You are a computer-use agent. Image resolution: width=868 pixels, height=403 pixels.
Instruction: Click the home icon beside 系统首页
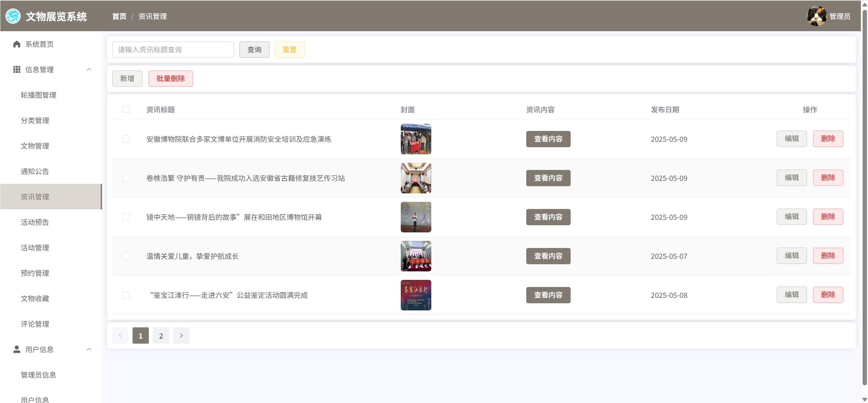tap(17, 44)
